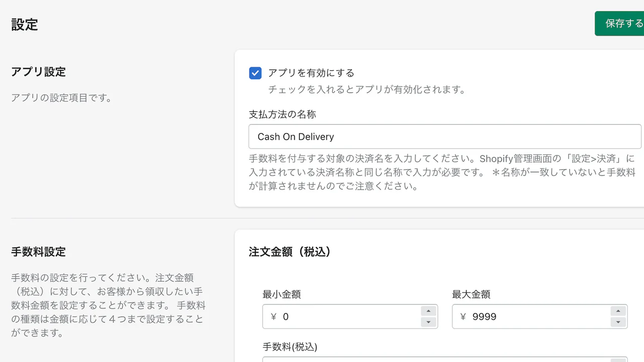Increase 最大金額 with up stepper arrow
Viewport: 644px width, 362px height.
618,311
